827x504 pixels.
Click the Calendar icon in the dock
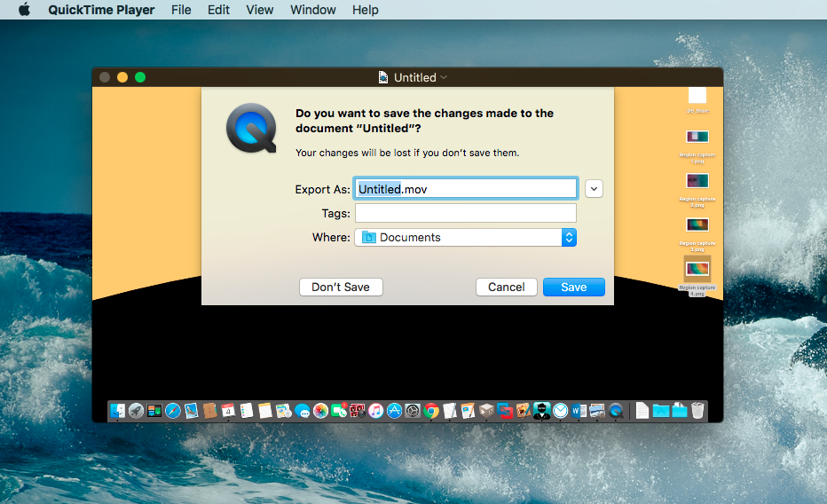pos(228,411)
